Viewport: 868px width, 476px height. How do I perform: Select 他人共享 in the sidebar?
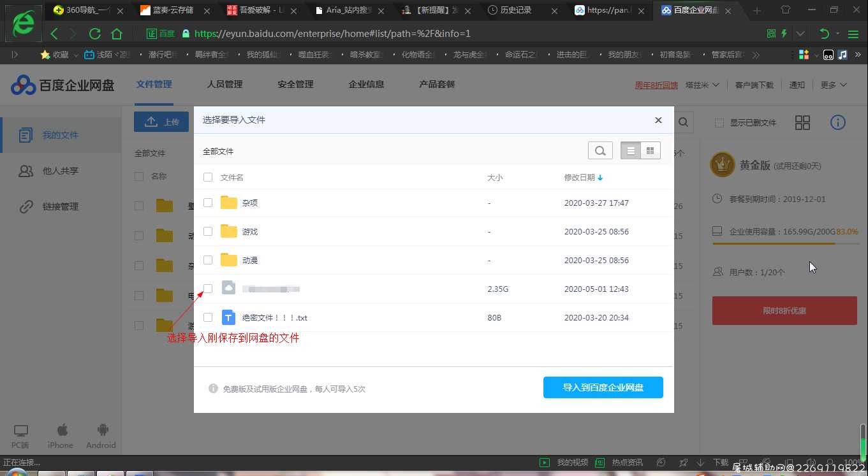click(x=61, y=171)
